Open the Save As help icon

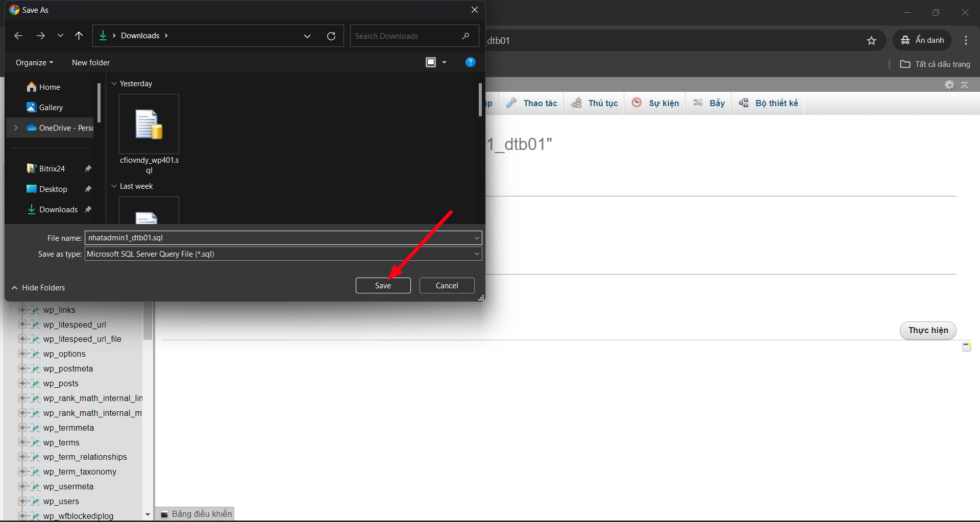tap(470, 62)
